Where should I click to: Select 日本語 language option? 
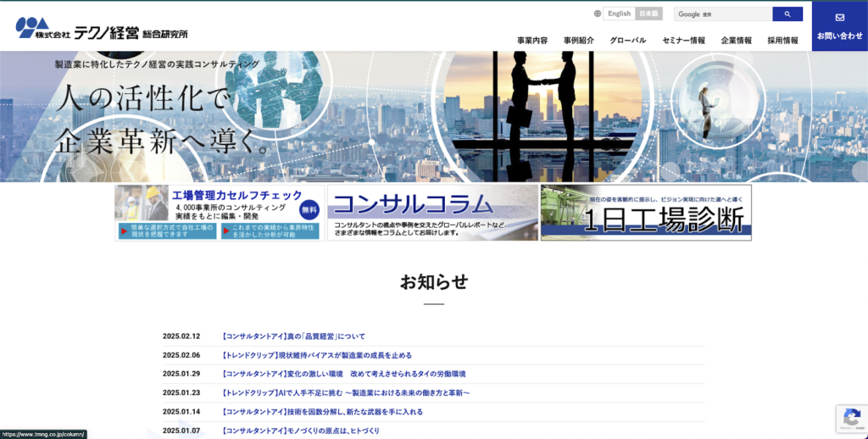coord(648,14)
